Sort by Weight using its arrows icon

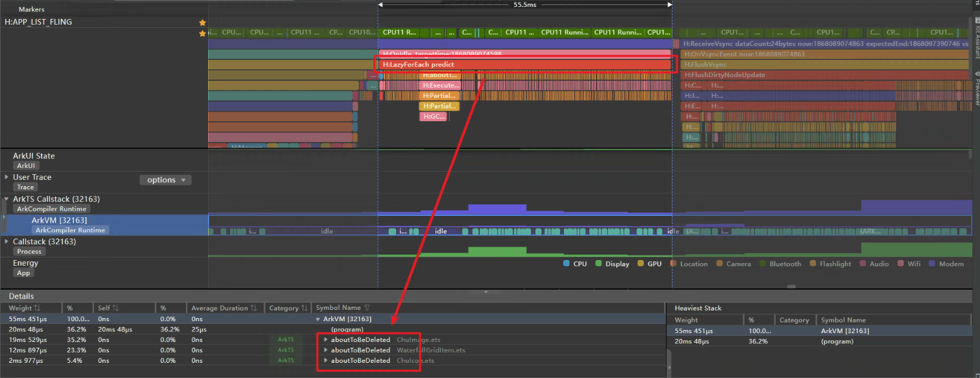37,308
